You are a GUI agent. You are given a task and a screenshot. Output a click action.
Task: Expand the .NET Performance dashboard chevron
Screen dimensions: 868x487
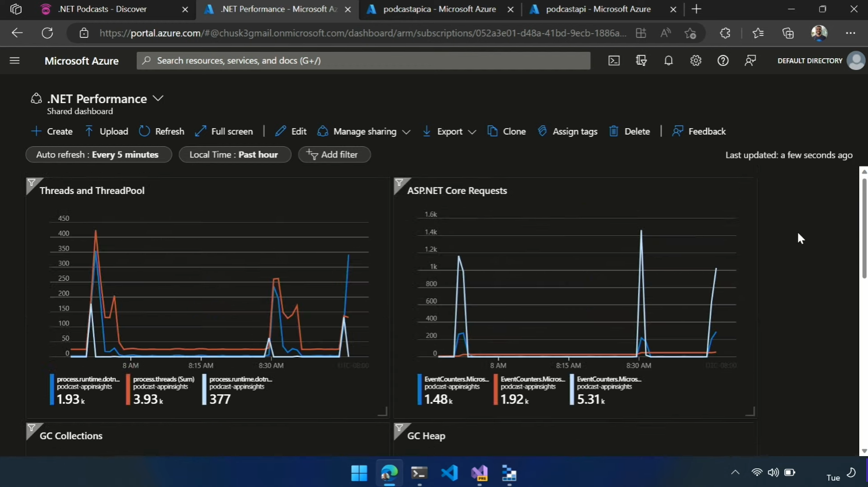click(158, 98)
